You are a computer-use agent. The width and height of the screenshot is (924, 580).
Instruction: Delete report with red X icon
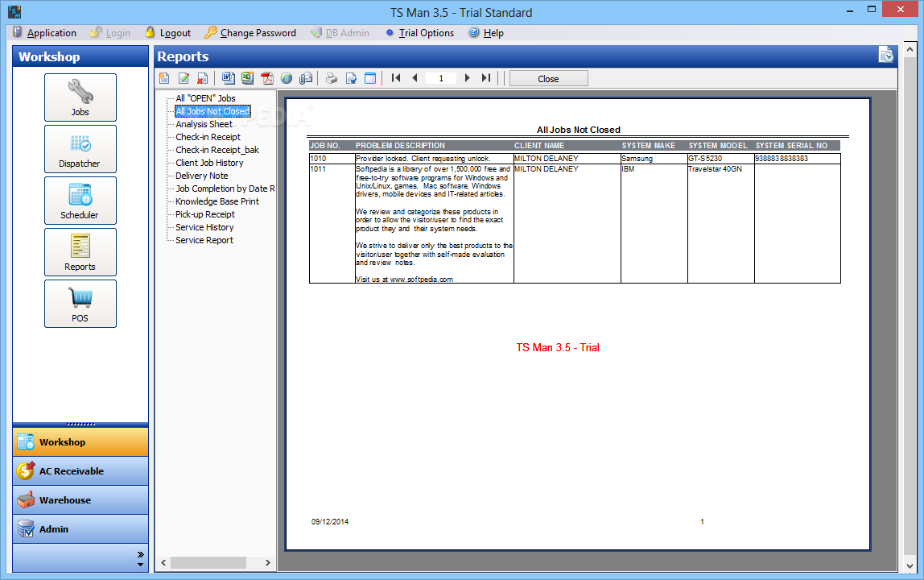point(202,78)
